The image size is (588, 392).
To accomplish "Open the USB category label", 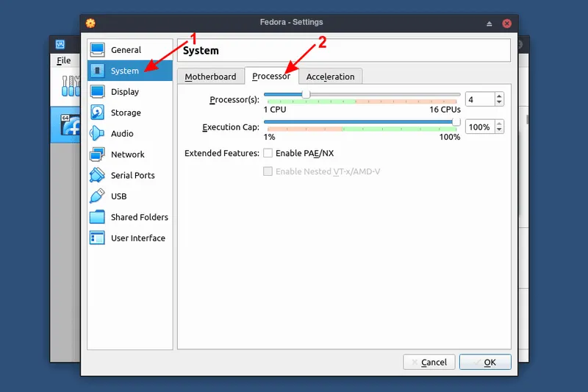I will point(119,196).
